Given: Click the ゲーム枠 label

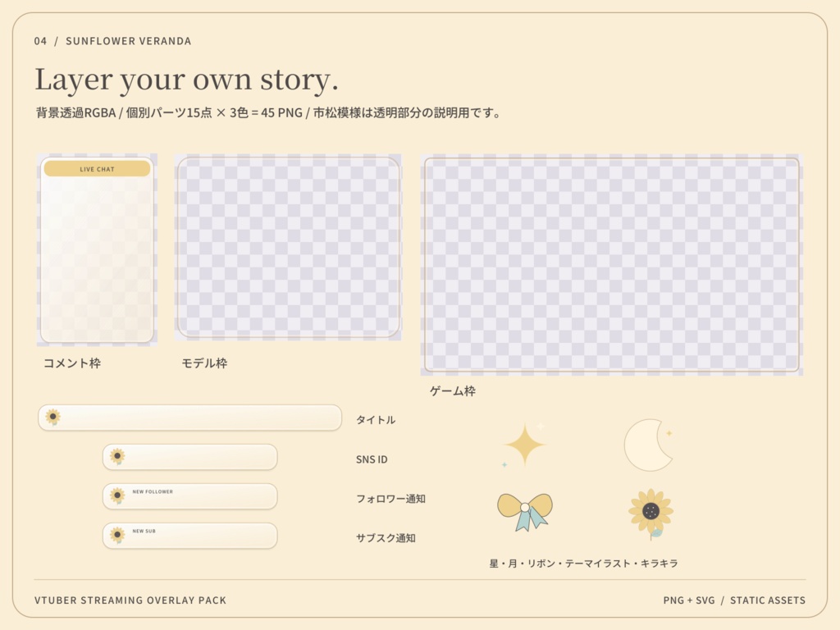Looking at the screenshot, I should [x=453, y=391].
